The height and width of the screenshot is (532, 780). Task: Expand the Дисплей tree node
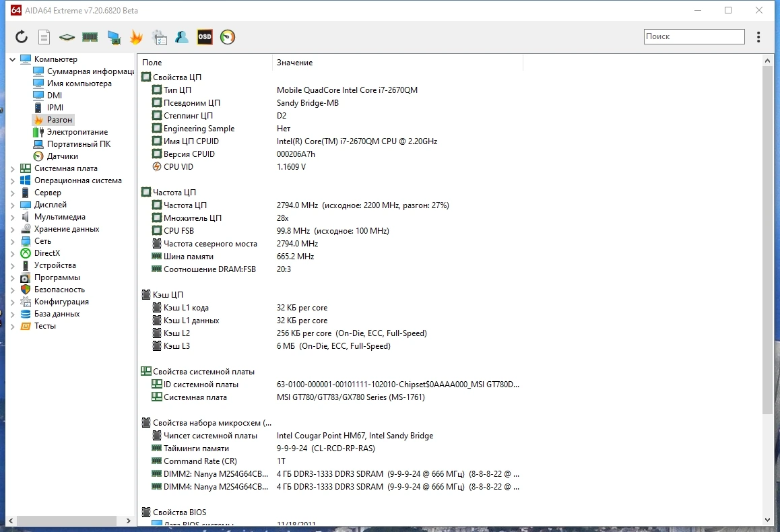click(12, 205)
